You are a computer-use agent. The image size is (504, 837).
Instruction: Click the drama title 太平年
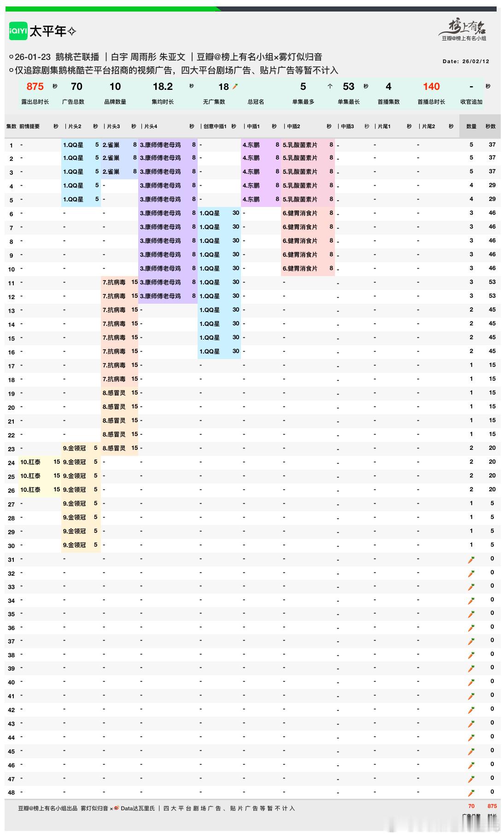(x=48, y=31)
